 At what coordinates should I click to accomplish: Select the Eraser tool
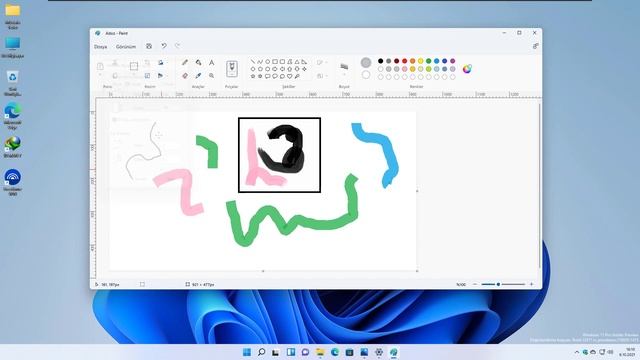[x=185, y=76]
